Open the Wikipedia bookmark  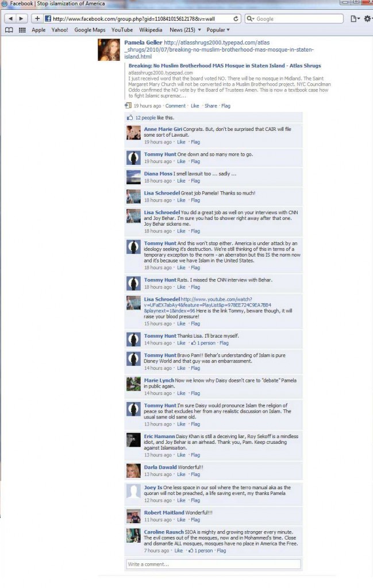point(151,30)
